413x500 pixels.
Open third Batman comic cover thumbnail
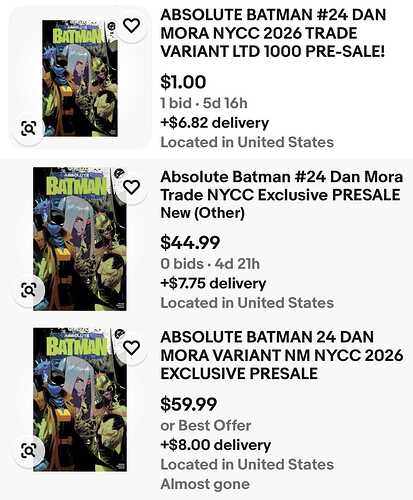tap(80, 400)
